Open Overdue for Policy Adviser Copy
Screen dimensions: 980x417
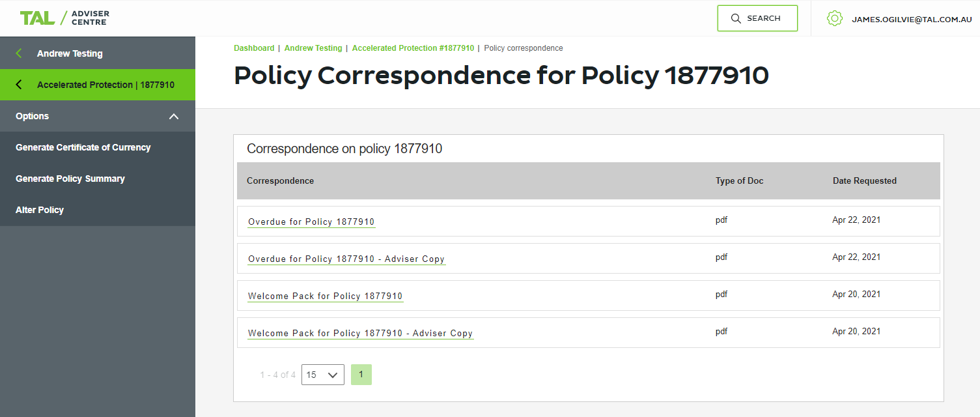[x=346, y=259]
